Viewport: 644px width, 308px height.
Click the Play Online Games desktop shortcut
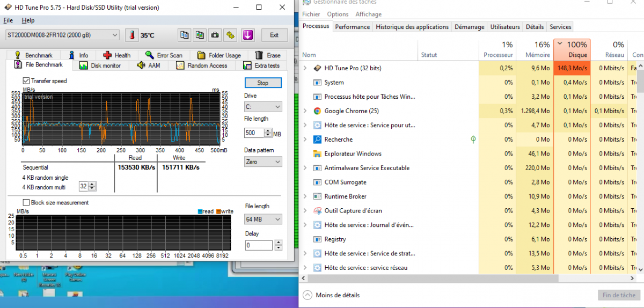[x=75, y=274]
